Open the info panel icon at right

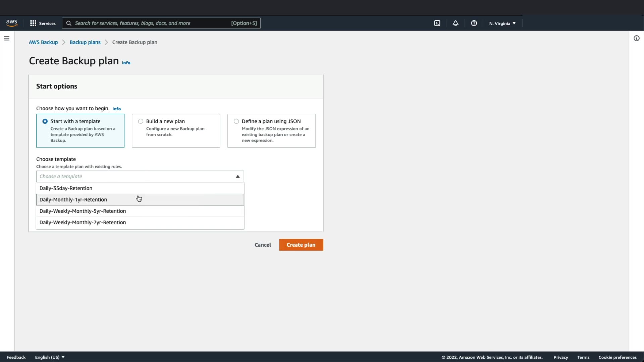click(x=636, y=38)
